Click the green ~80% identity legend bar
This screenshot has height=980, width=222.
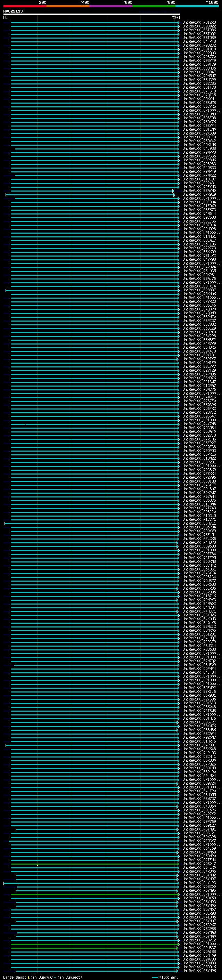point(154,7)
